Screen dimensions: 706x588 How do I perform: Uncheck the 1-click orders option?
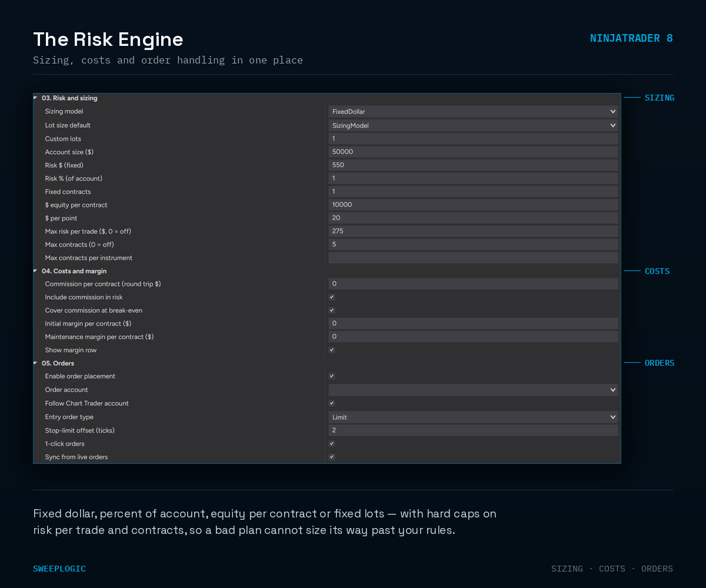pos(332,443)
